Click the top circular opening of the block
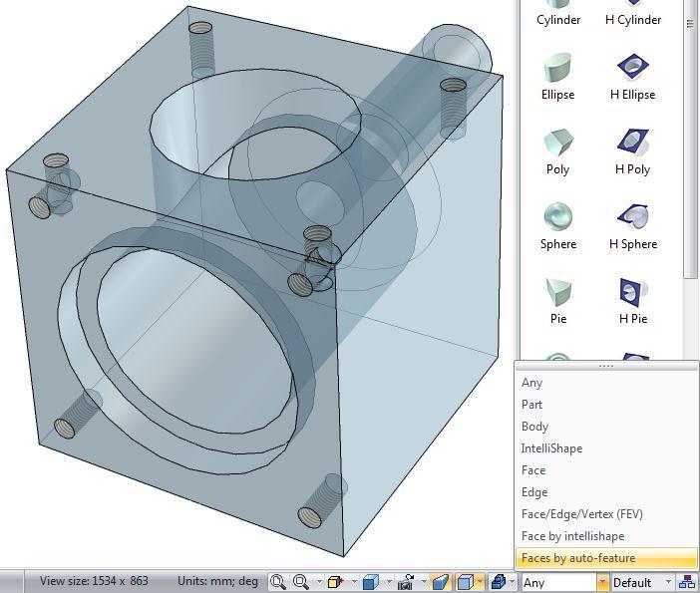Image resolution: width=700 pixels, height=593 pixels. (255, 125)
